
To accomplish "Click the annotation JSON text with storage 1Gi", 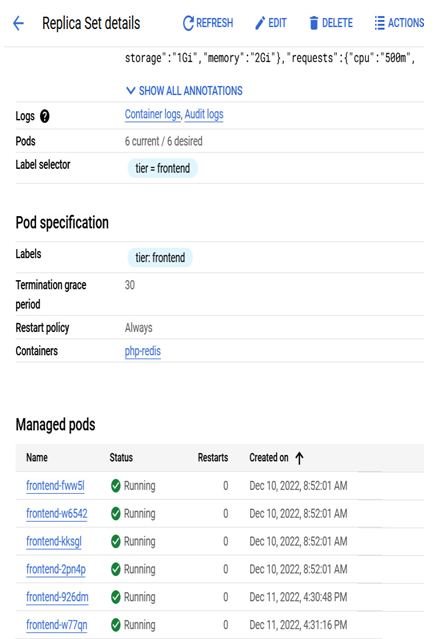I will (x=270, y=58).
